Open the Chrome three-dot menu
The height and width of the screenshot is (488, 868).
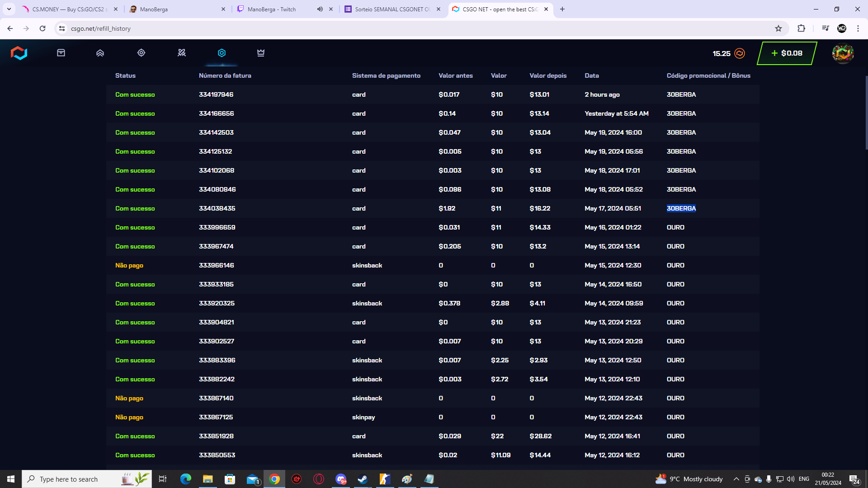858,28
